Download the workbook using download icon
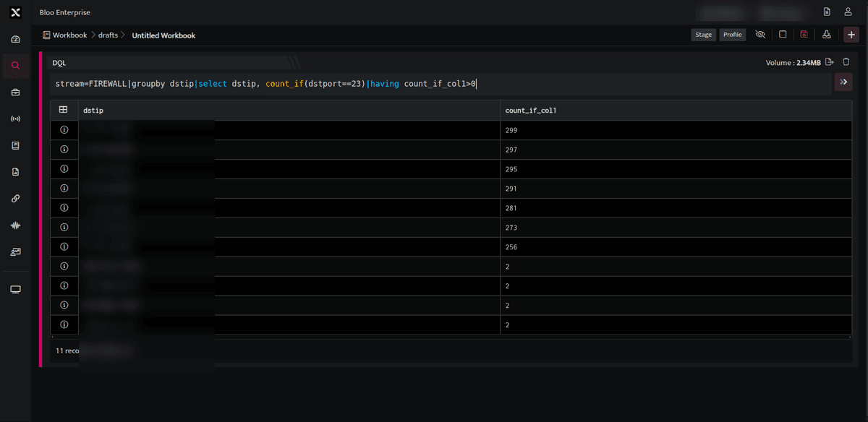Screen dimensions: 868x422 click(x=826, y=35)
